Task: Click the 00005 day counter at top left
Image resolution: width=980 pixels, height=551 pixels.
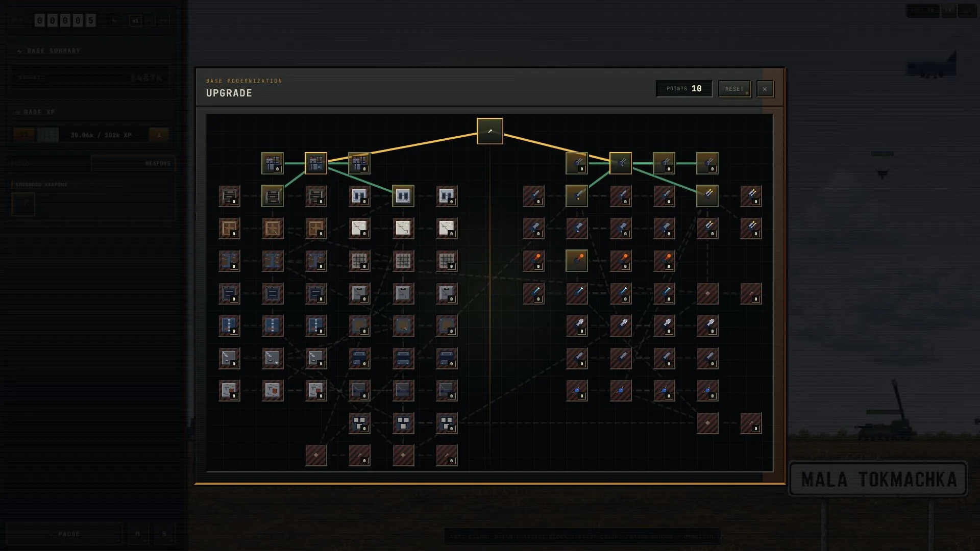Action: (x=65, y=20)
